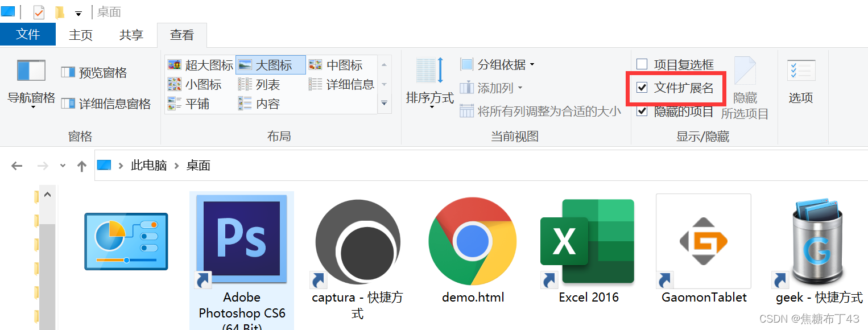Choose 列表 layout
The height and width of the screenshot is (330, 868).
click(x=259, y=85)
